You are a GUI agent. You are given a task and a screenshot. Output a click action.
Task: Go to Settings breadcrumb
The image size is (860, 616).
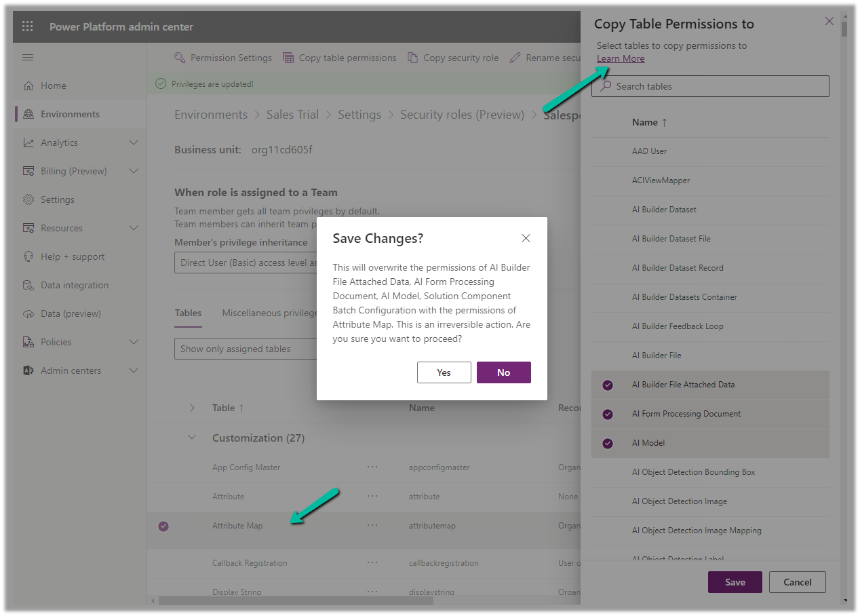pos(359,115)
